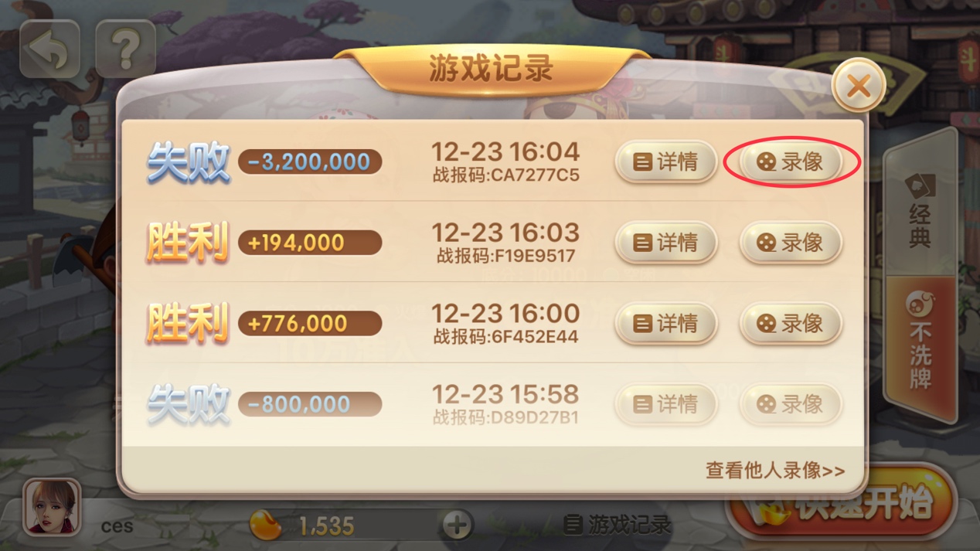Click the back arrow icon
This screenshot has height=551, width=980.
tap(49, 49)
